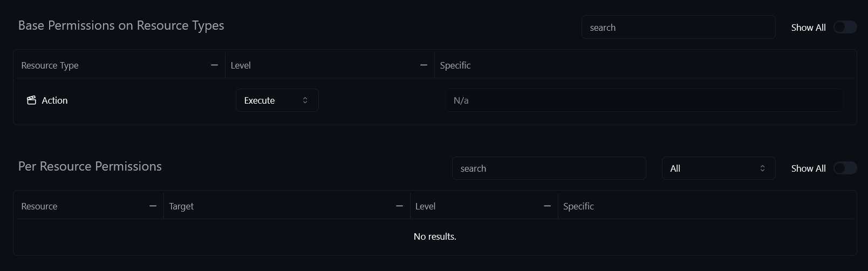Click the Per Resource Permissions search box
Screen dimensions: 868x271
click(549, 168)
